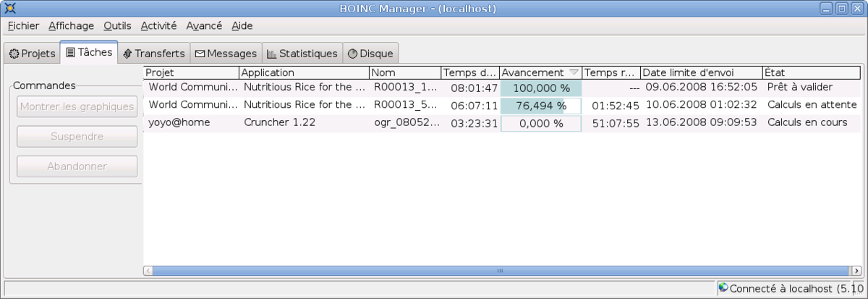Open the Messages tab
The height and width of the screenshot is (299, 868).
[x=226, y=54]
